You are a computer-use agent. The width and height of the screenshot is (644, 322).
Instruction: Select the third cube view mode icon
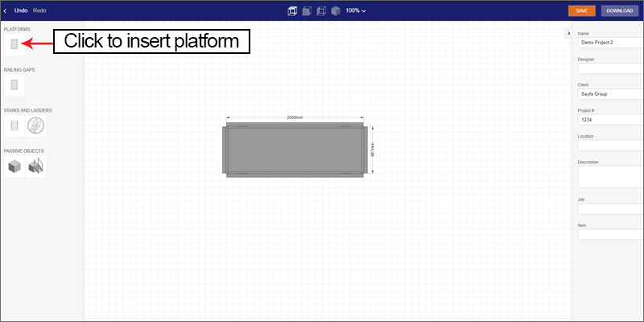coord(320,10)
